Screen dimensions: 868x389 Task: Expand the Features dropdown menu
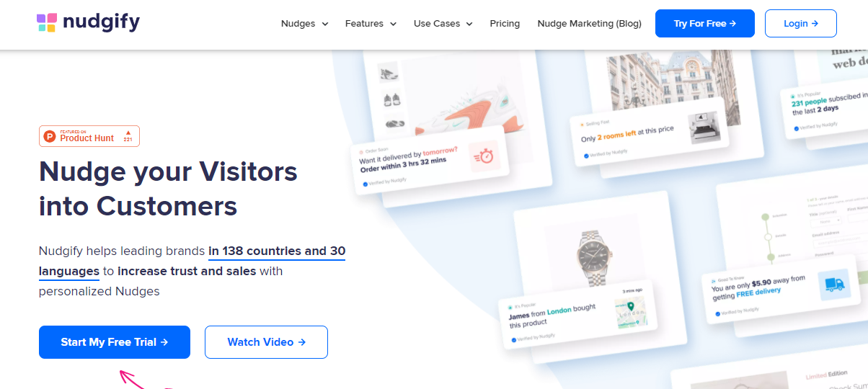click(371, 23)
